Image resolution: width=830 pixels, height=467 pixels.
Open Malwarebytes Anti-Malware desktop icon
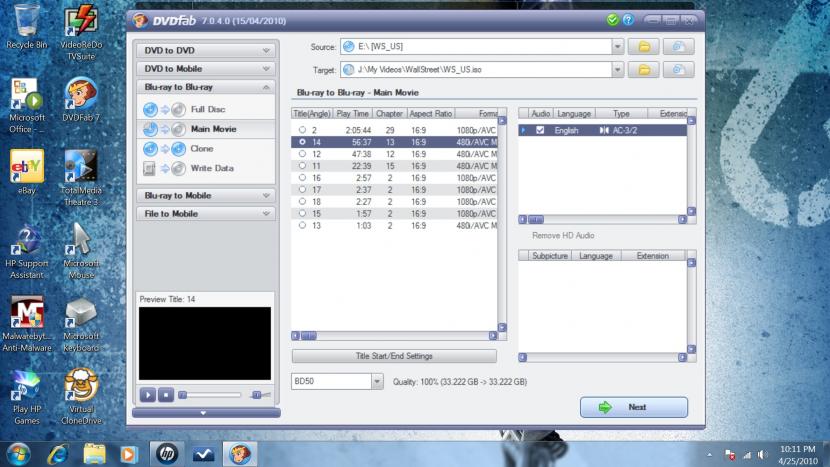coord(26,324)
